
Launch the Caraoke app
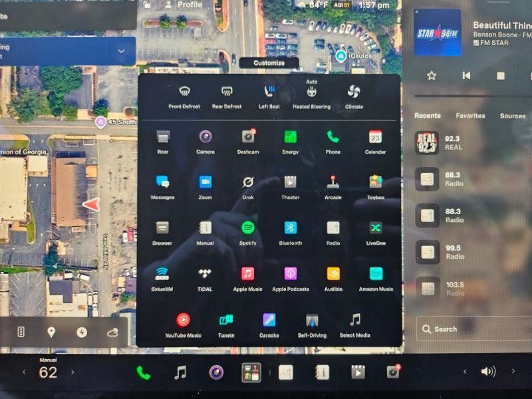[269, 320]
